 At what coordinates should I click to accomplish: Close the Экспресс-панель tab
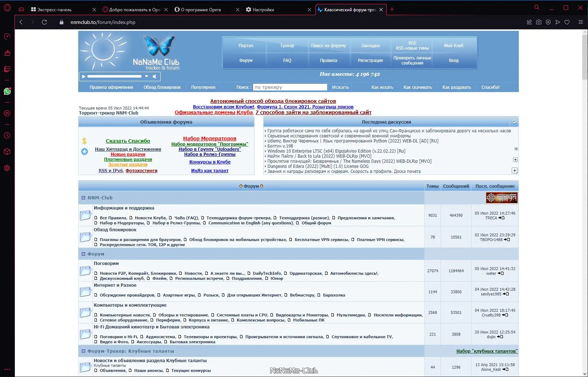94,10
